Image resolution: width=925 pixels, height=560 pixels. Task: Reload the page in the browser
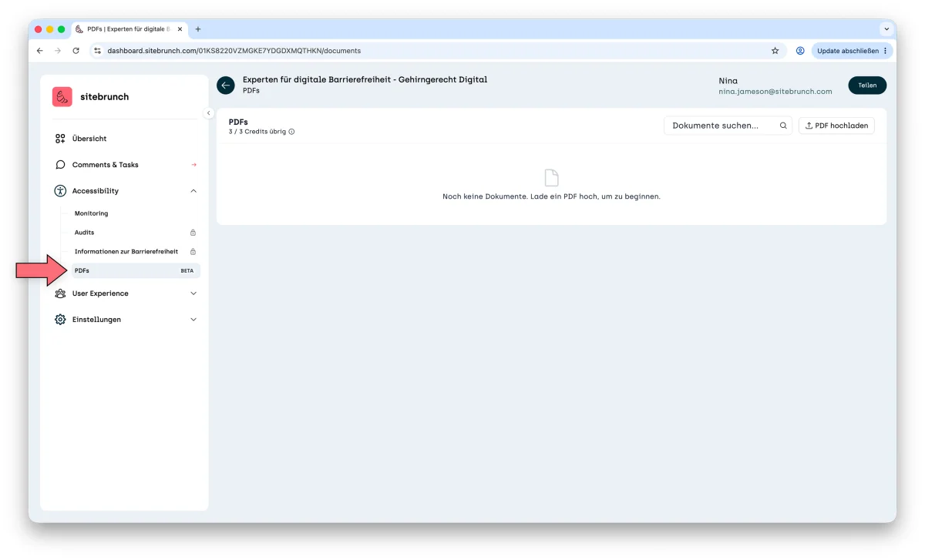coord(76,51)
